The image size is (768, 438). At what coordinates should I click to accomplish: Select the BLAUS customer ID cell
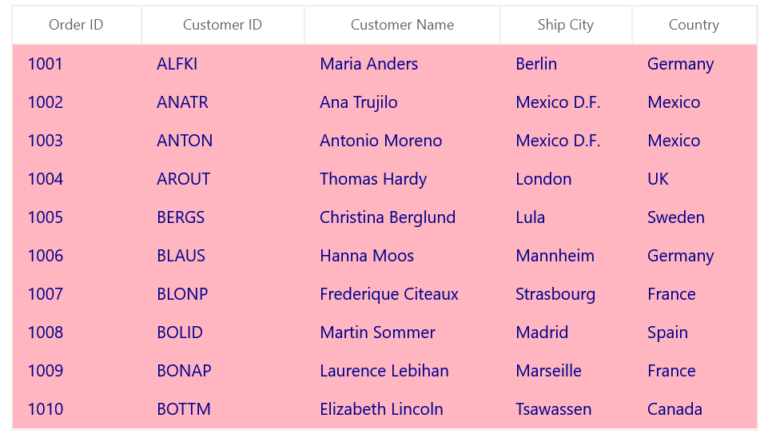pos(223,256)
